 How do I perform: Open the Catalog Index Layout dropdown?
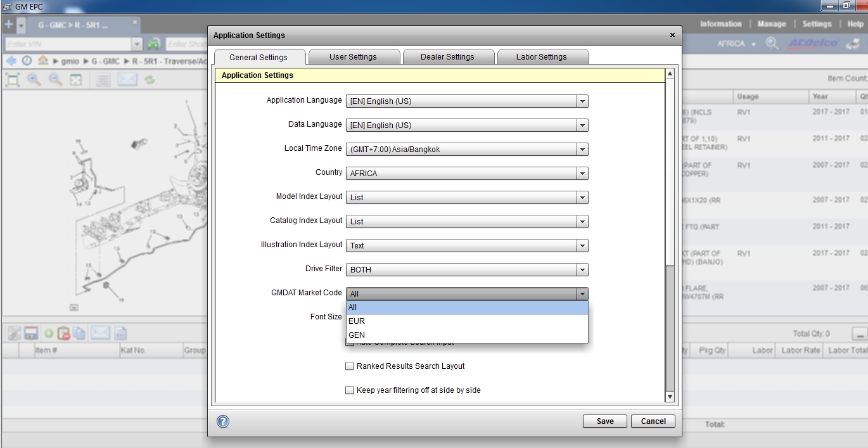point(582,222)
